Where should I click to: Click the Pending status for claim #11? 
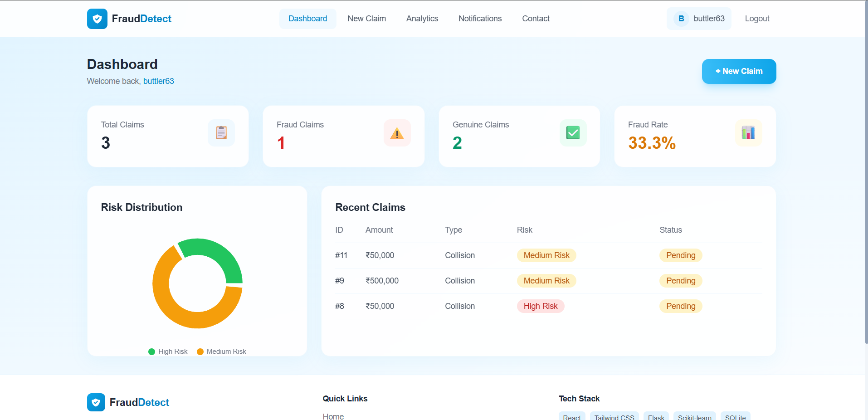click(681, 255)
